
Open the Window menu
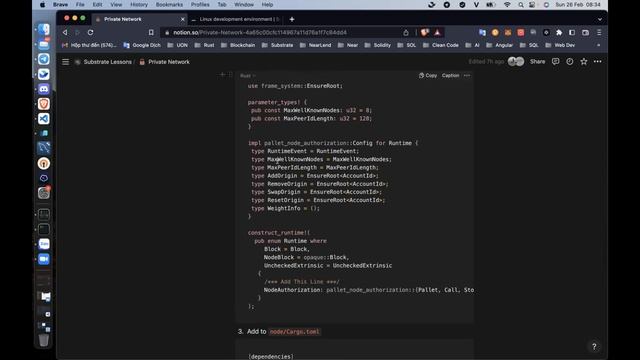click(244, 5)
